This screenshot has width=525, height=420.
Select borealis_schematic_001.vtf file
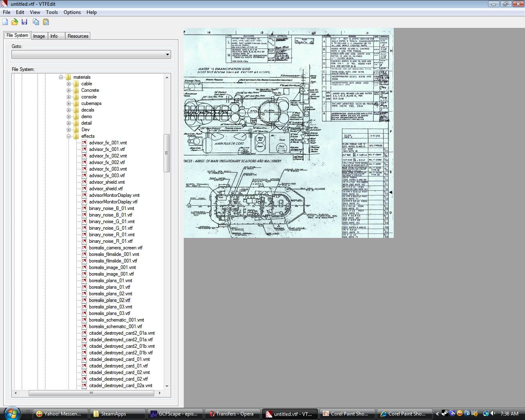coord(115,326)
